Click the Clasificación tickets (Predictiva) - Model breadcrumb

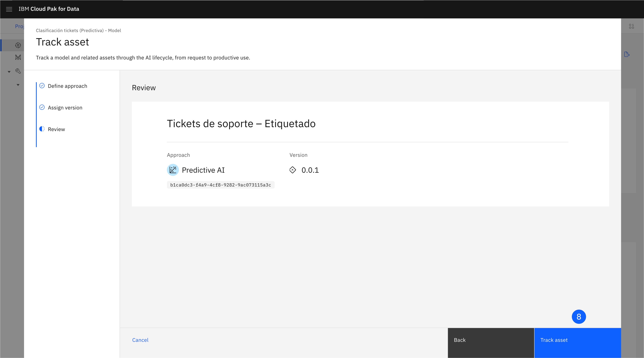(78, 30)
